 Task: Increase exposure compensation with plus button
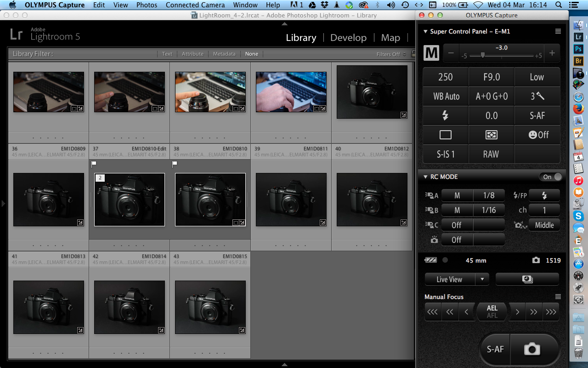pos(552,53)
